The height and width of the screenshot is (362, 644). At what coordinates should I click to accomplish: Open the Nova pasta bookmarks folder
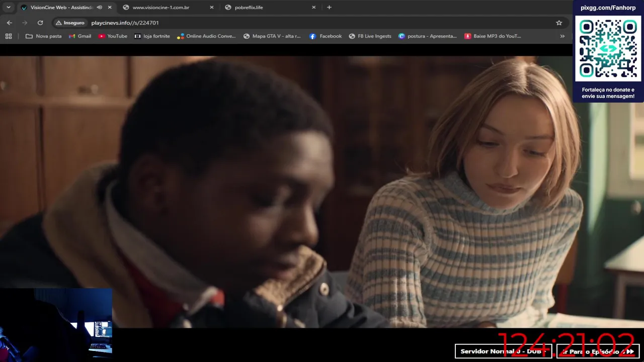coord(44,36)
